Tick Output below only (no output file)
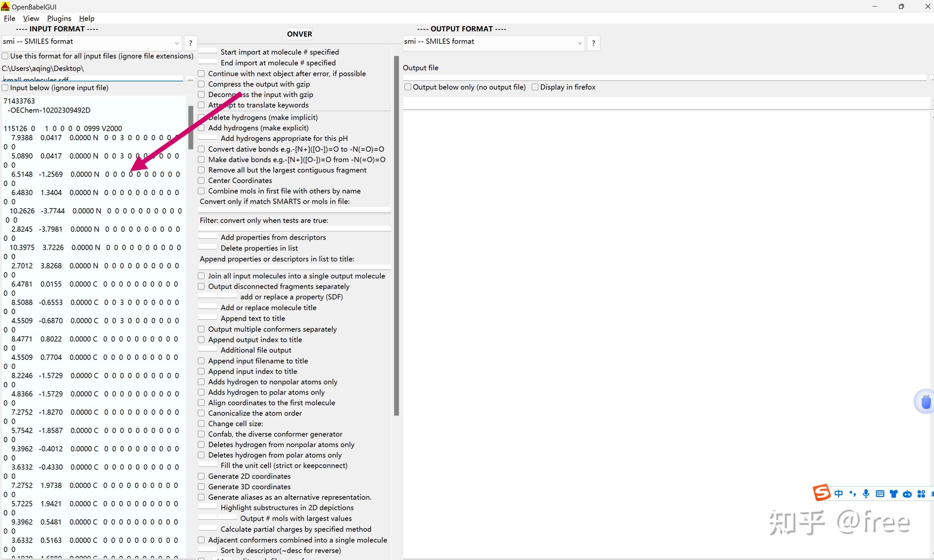Screen dimensions: 934x560 point(408,87)
